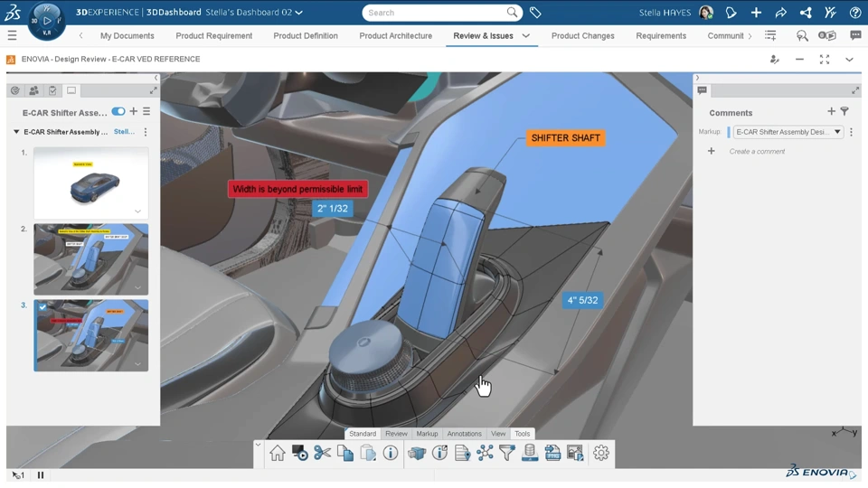Switch to the Markup toolbar tab

pos(427,434)
